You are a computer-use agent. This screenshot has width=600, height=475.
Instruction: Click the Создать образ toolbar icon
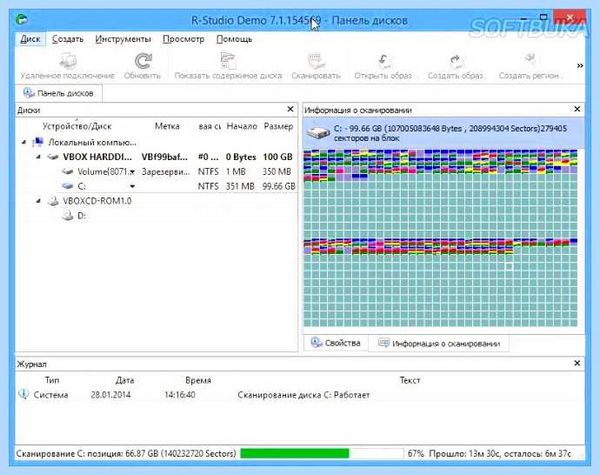click(455, 61)
